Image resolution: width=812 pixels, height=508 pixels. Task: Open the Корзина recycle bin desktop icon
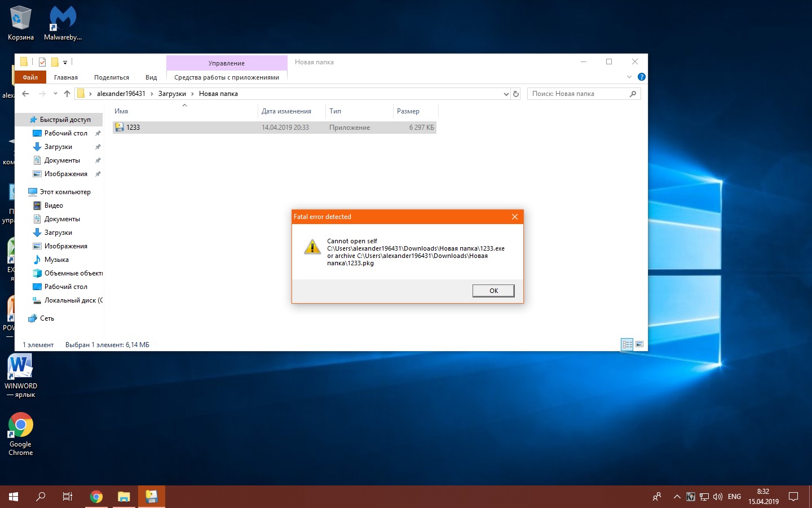(x=21, y=23)
